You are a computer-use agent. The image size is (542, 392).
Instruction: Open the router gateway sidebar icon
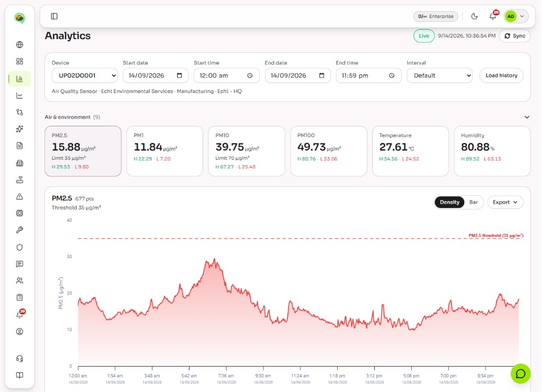(x=20, y=179)
